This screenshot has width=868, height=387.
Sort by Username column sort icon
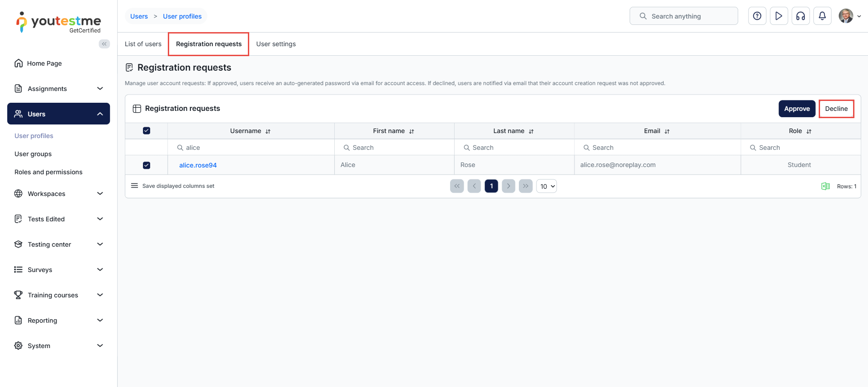click(268, 131)
